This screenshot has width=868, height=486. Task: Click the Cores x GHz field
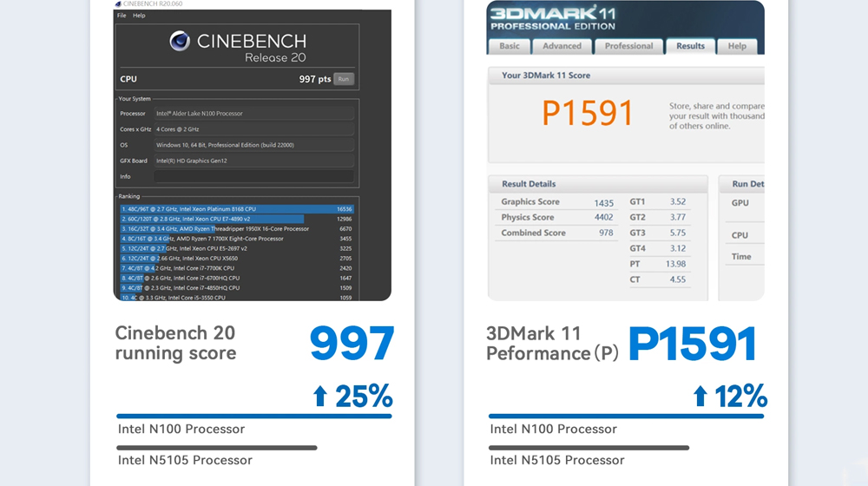[253, 129]
